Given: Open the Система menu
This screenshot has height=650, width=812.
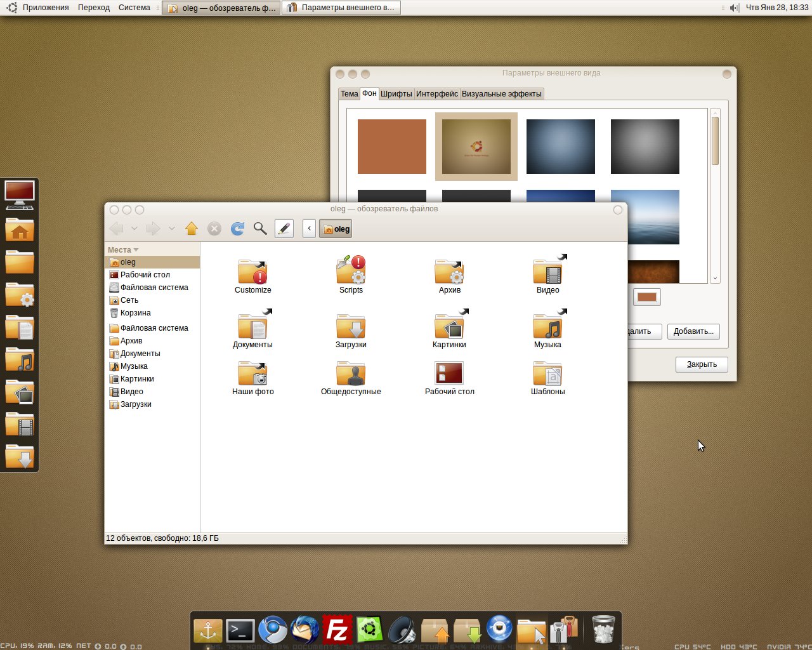Looking at the screenshot, I should [x=134, y=8].
